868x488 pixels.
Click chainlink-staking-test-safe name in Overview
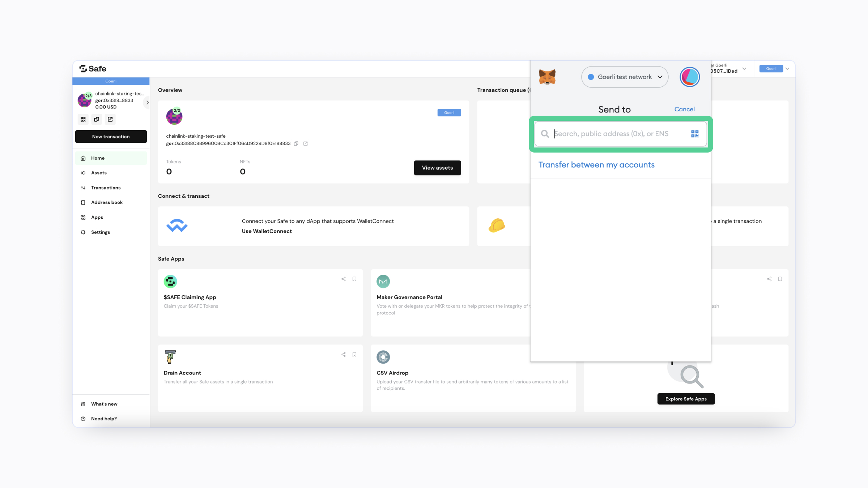tap(196, 136)
